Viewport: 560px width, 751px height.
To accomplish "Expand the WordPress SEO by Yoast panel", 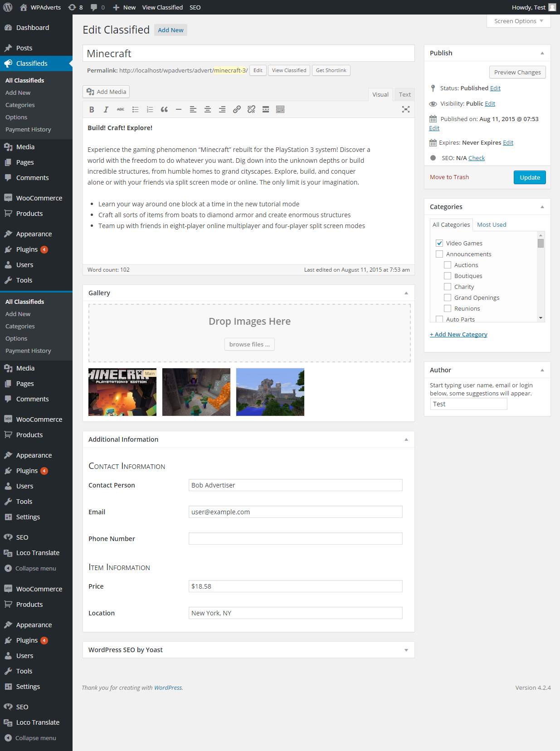I will (406, 650).
